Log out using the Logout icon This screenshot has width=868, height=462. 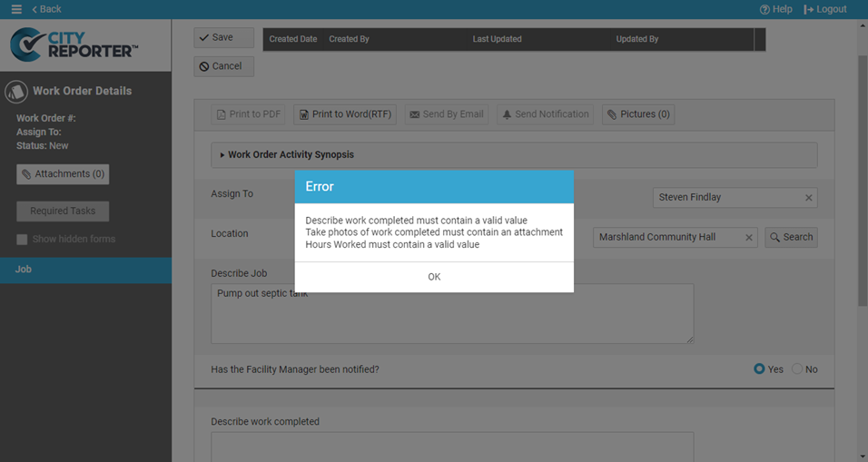pyautogui.click(x=824, y=9)
